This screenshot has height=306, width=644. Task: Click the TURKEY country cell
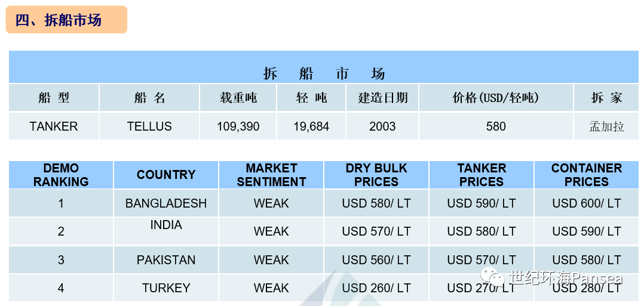click(x=166, y=288)
